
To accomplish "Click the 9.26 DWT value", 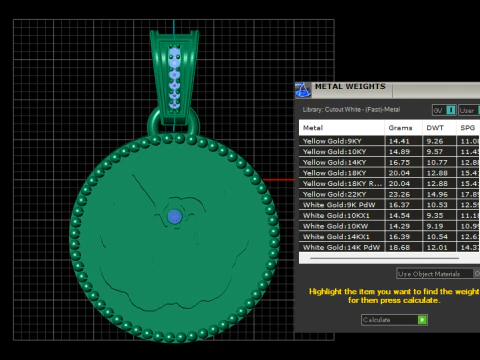I will (x=435, y=141).
